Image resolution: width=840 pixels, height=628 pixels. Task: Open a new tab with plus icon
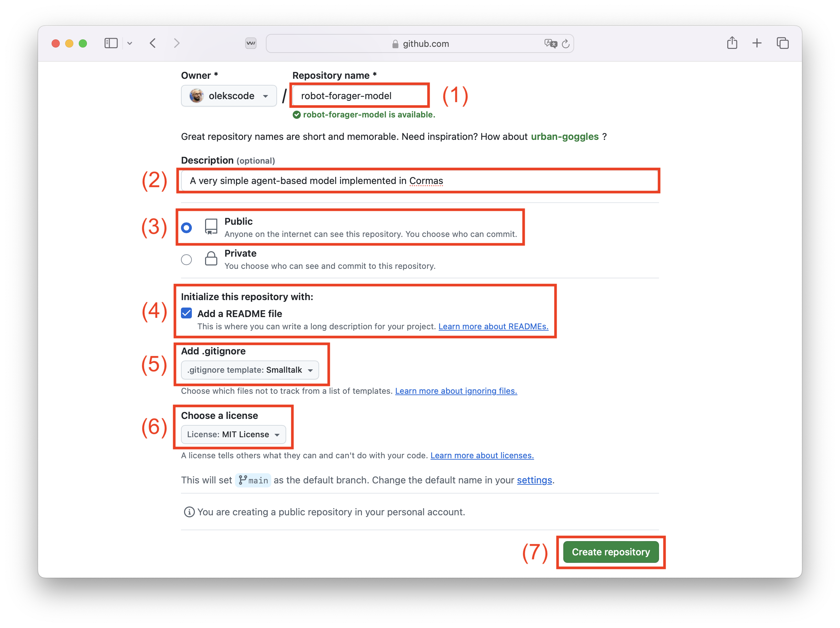click(x=757, y=43)
